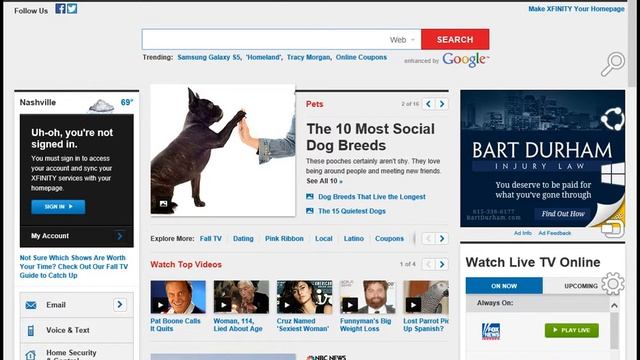Image resolution: width=640 pixels, height=360 pixels.
Task: Play the Funnyman's Big Weight Loss video
Action: [350, 304]
